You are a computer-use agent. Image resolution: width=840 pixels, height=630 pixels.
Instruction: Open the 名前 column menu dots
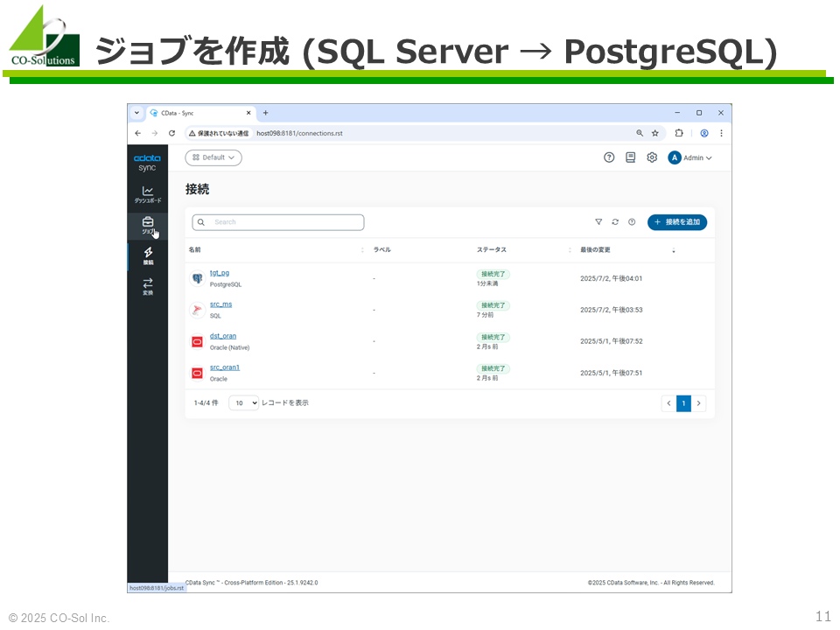362,250
